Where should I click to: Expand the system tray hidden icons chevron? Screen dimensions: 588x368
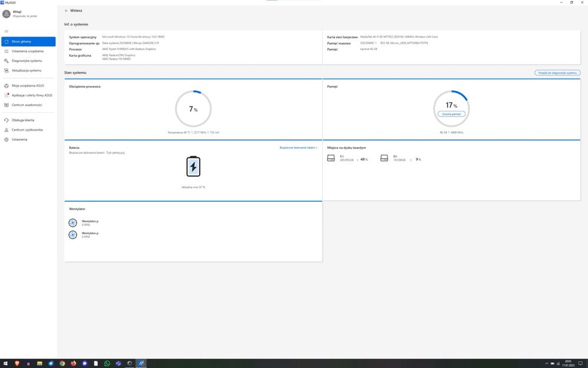pos(546,363)
